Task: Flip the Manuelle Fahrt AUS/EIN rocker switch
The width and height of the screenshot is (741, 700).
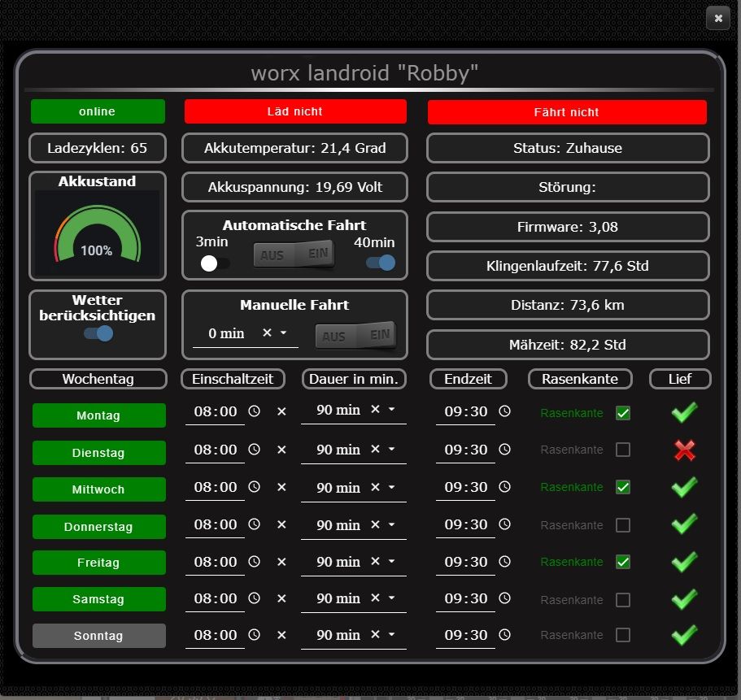Action: (x=355, y=336)
